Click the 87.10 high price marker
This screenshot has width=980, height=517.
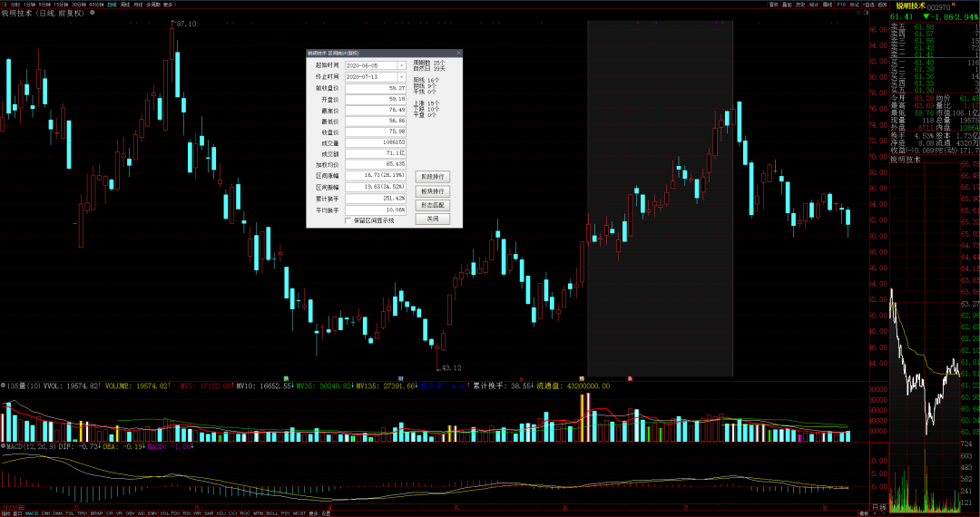click(x=186, y=24)
